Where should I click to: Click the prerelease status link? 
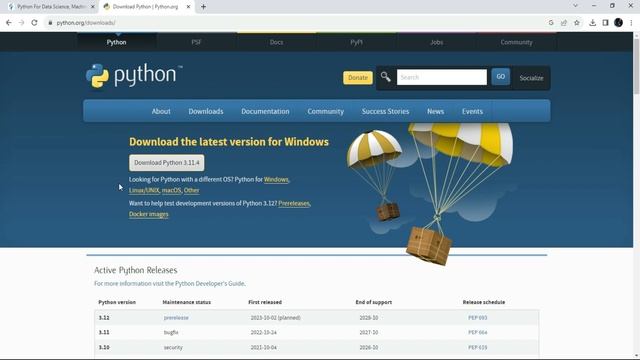click(x=176, y=318)
